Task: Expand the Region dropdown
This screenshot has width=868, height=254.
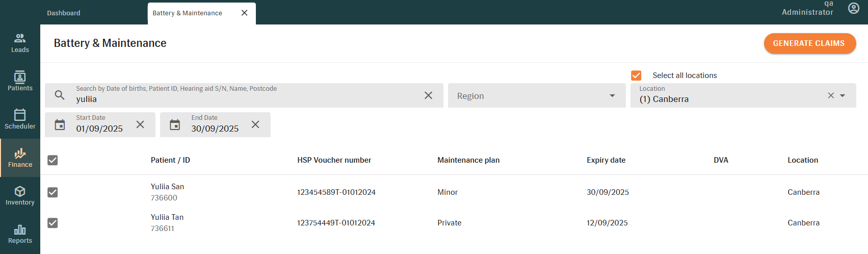Action: click(612, 96)
